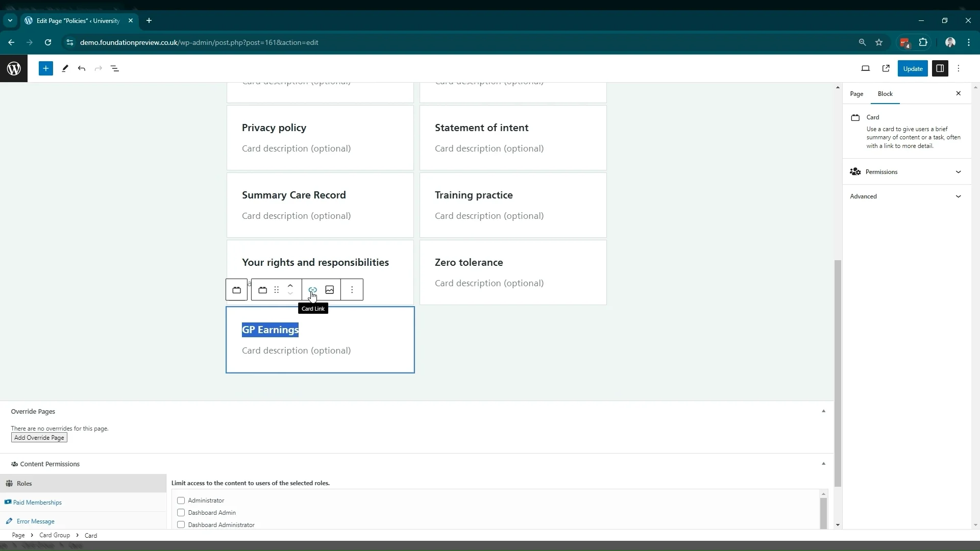Image resolution: width=980 pixels, height=551 pixels.
Task: Collapse the Content Permissions metabox arrow
Action: click(823, 464)
